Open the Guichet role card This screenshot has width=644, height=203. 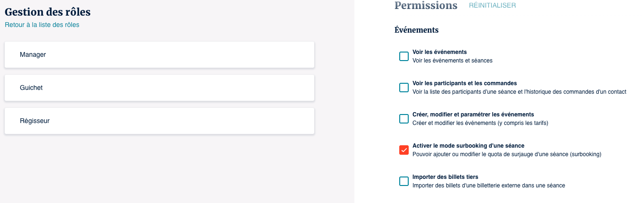pyautogui.click(x=159, y=88)
